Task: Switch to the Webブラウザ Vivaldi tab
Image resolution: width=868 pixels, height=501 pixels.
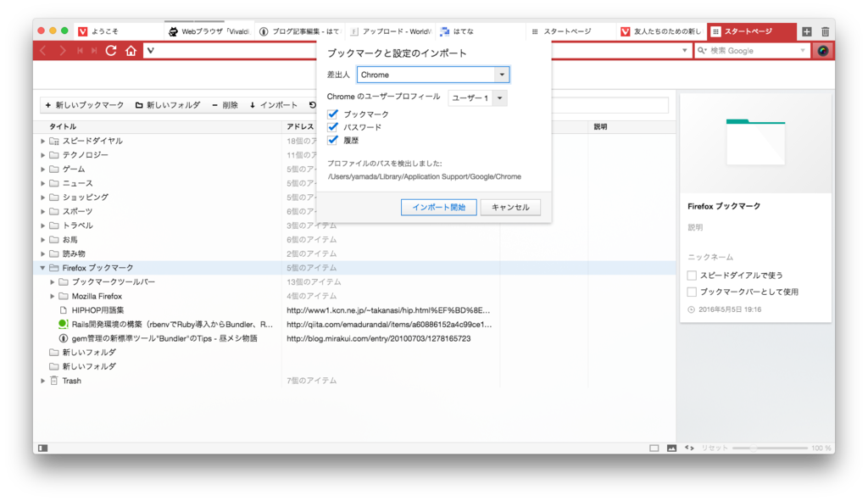Action: pyautogui.click(x=210, y=31)
